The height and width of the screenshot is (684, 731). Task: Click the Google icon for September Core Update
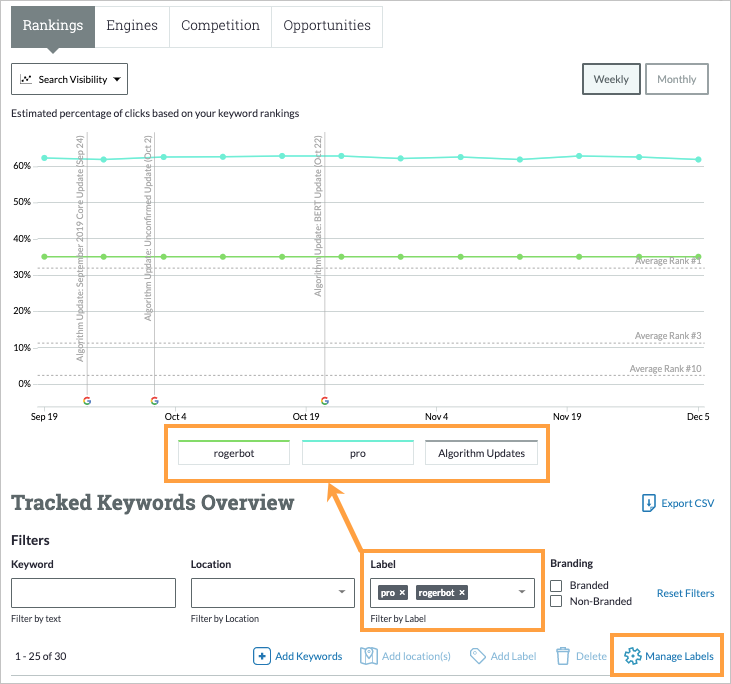click(87, 401)
